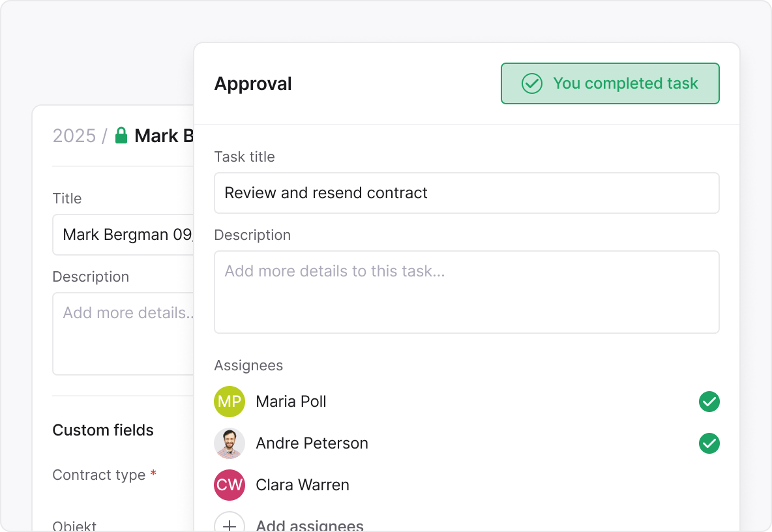Image resolution: width=772 pixels, height=532 pixels.
Task: Click the contract Description box on left
Action: tap(124, 334)
